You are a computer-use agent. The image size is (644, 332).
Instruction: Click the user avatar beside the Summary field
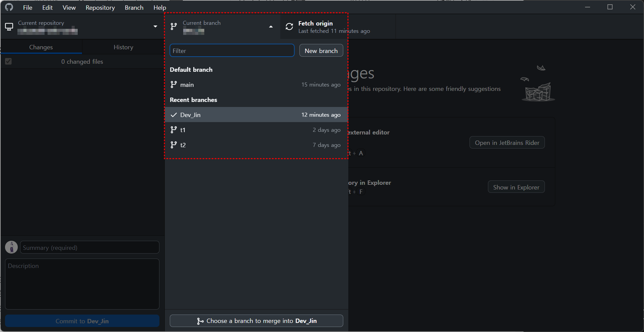11,247
